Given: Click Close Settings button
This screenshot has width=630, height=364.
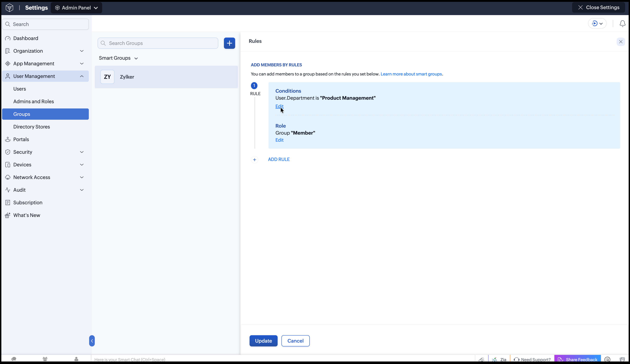Looking at the screenshot, I should pos(599,8).
